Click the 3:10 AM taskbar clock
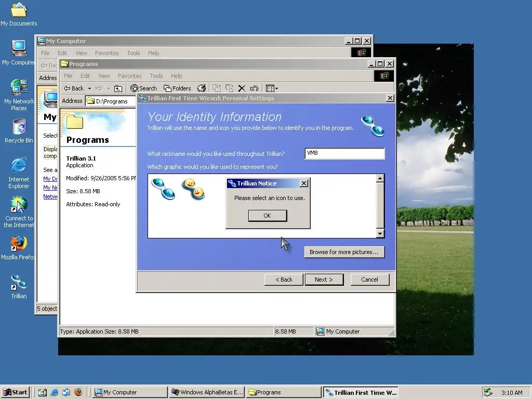 tap(512, 393)
